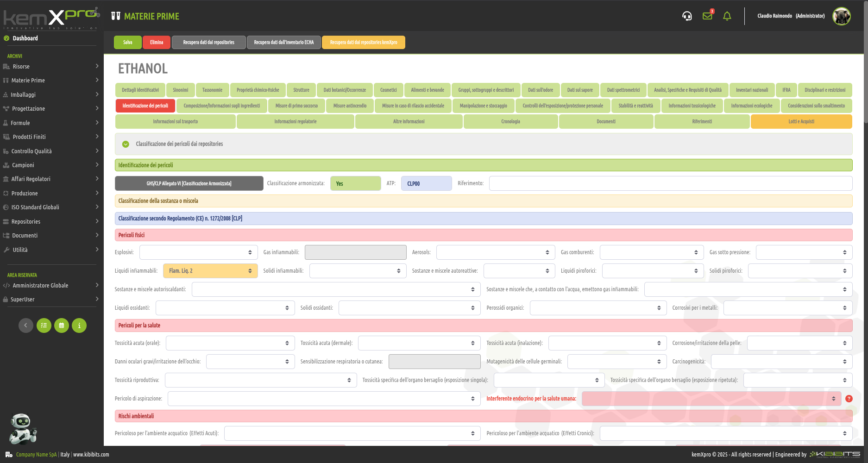The width and height of the screenshot is (868, 463).
Task: Open the Explosivi dropdown
Action: tap(198, 252)
